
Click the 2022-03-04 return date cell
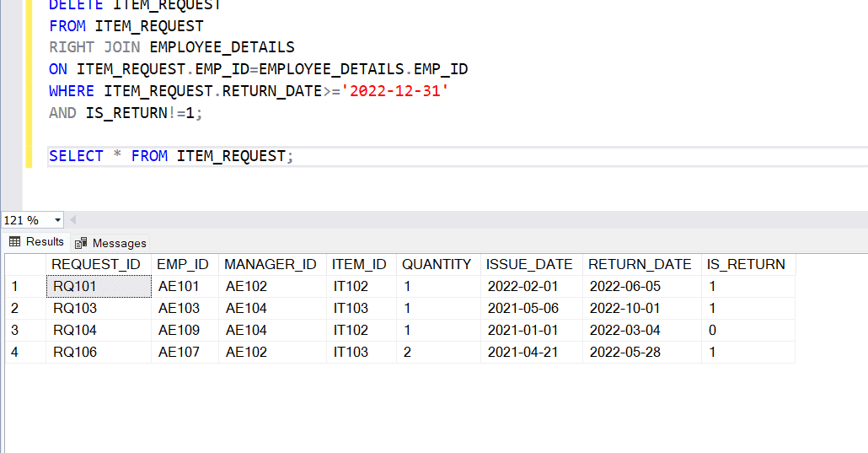(642, 331)
